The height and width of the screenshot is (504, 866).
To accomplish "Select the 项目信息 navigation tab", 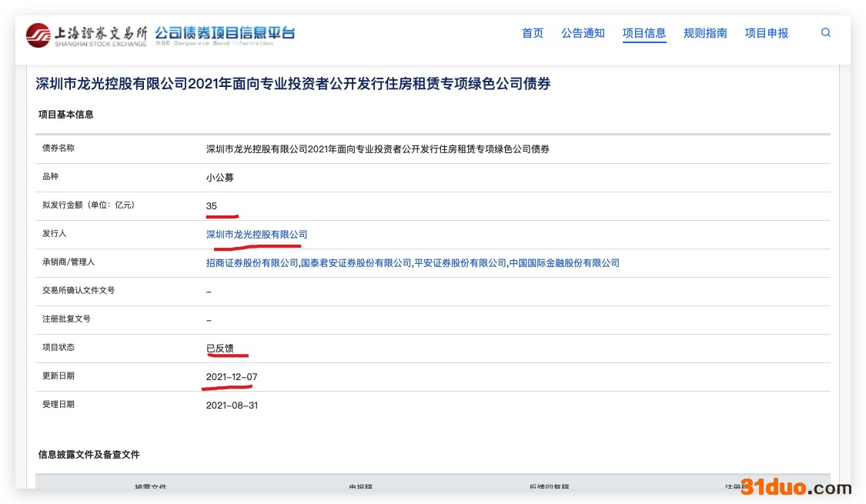I will pos(644,33).
